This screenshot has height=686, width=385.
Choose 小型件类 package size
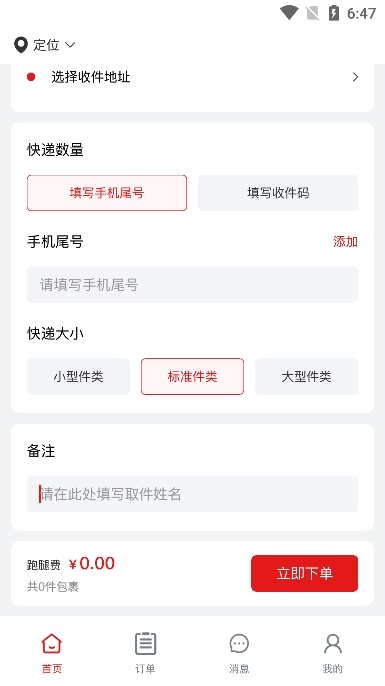pyautogui.click(x=78, y=377)
